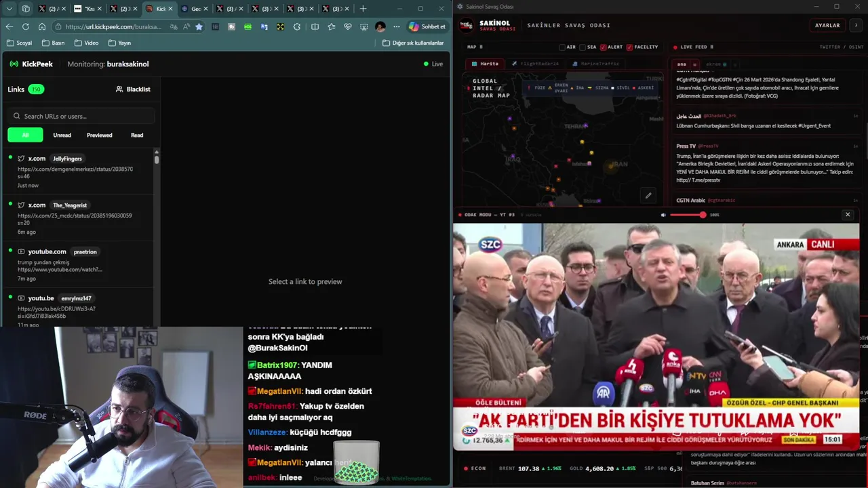Click TWITTER / OSINT label
868x488 pixels.
(x=842, y=47)
